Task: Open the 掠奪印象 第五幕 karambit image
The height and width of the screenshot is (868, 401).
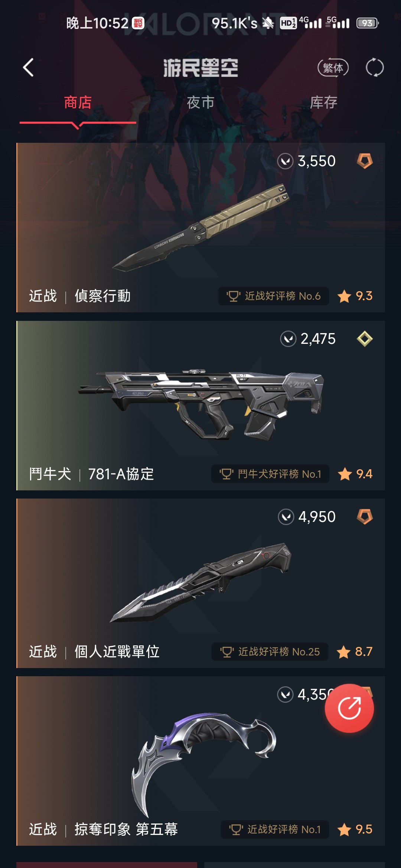Action: (x=203, y=764)
